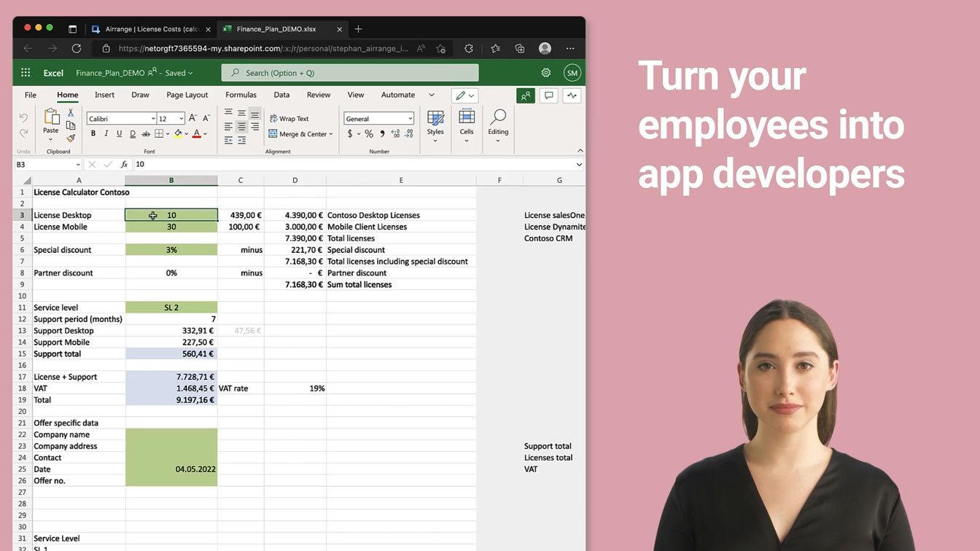Switch to the Page Layout tab

pyautogui.click(x=187, y=95)
